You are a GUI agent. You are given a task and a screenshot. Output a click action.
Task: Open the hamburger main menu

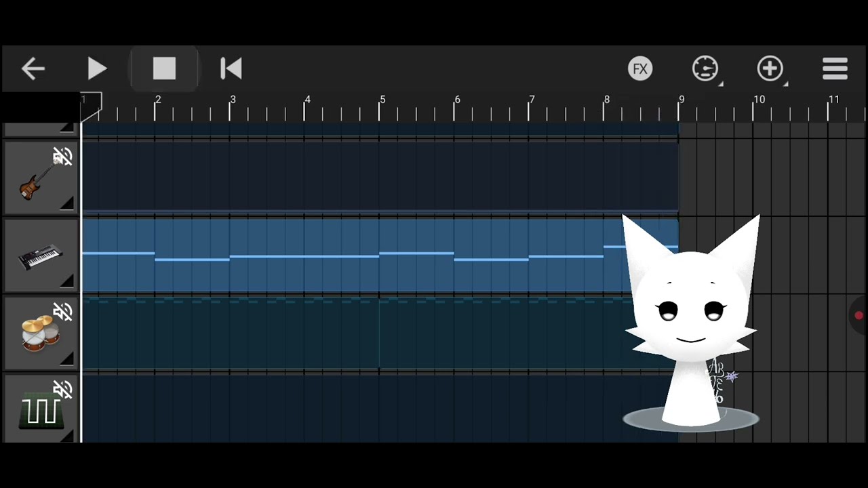[x=835, y=68]
